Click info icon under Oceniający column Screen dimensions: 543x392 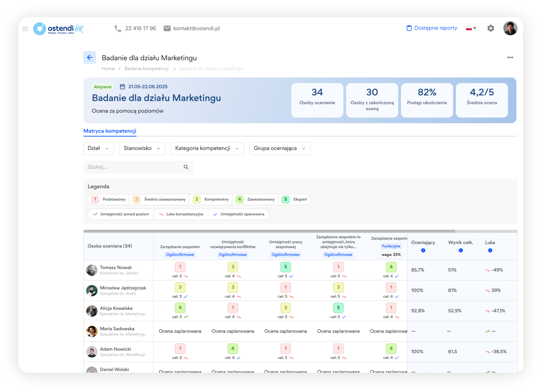(423, 251)
